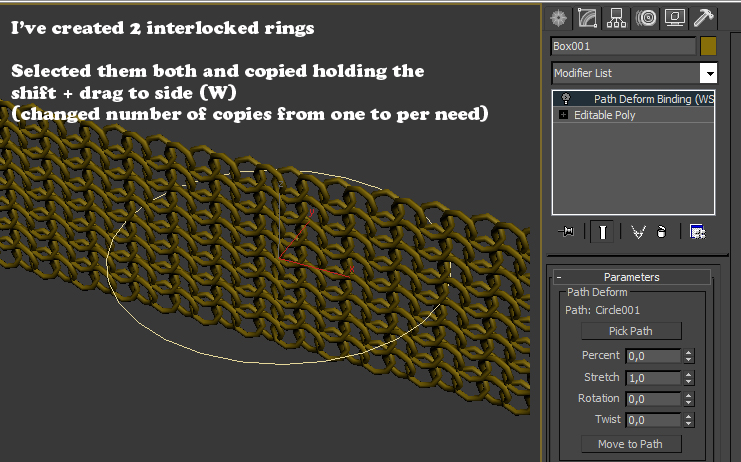Screen dimensions: 741x462
Task: Click the Rotation spinner arrows
Action: click(x=689, y=399)
